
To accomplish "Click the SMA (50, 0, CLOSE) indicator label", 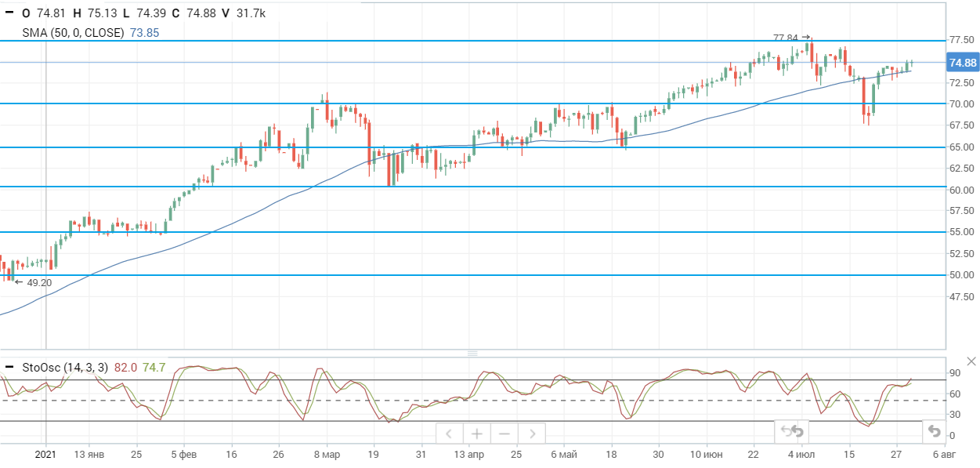I will (73, 33).
